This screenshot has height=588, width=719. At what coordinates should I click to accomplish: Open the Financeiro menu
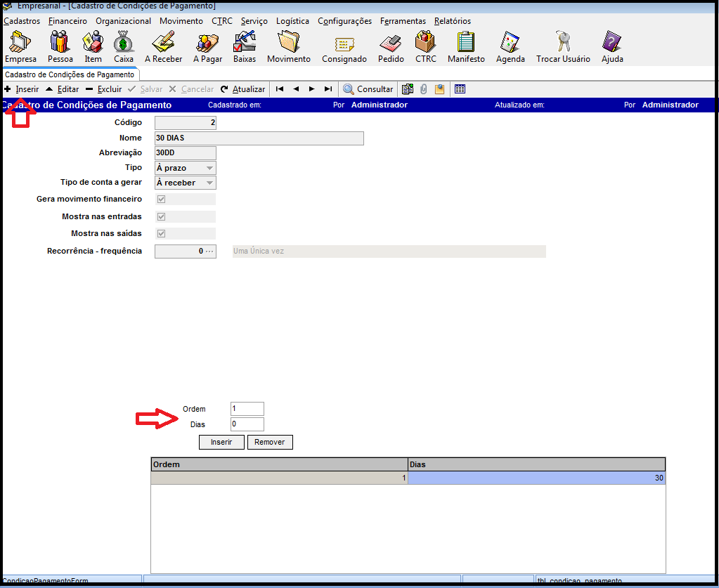point(67,21)
